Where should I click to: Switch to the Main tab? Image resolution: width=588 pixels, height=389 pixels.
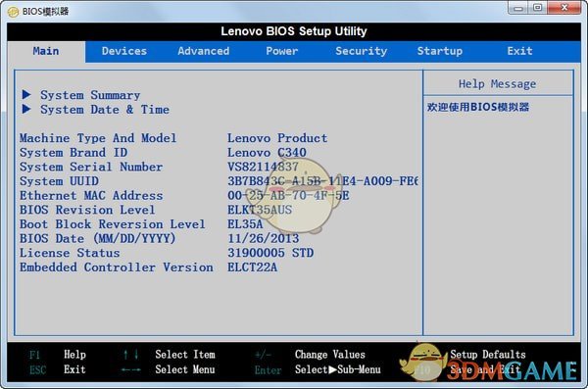coord(46,51)
